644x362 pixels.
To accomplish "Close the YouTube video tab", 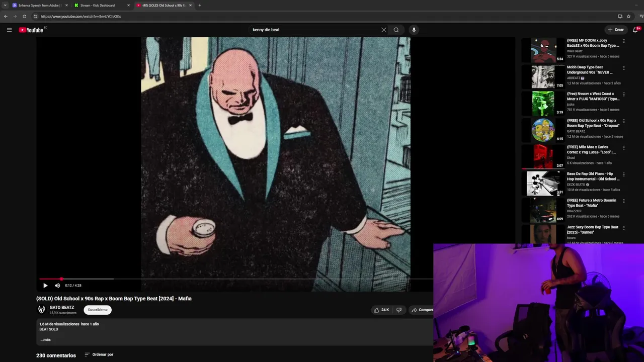I will point(190,5).
